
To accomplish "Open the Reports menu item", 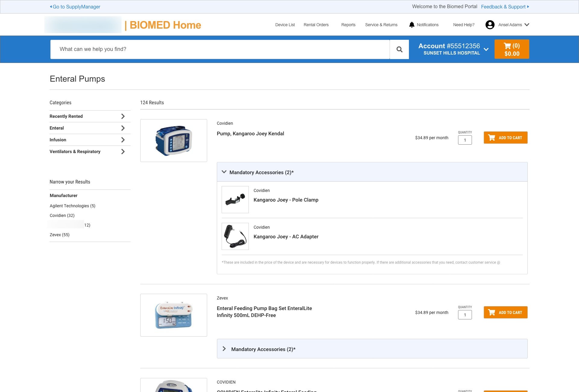I will pos(348,25).
